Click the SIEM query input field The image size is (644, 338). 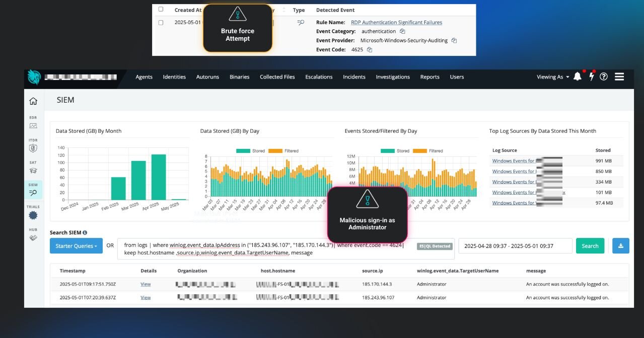[x=286, y=249]
